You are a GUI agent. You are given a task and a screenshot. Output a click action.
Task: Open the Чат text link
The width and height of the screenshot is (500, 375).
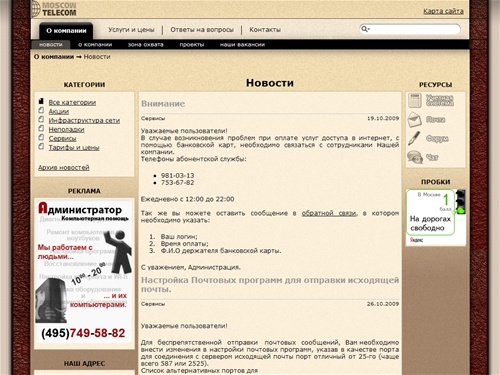[x=432, y=157]
